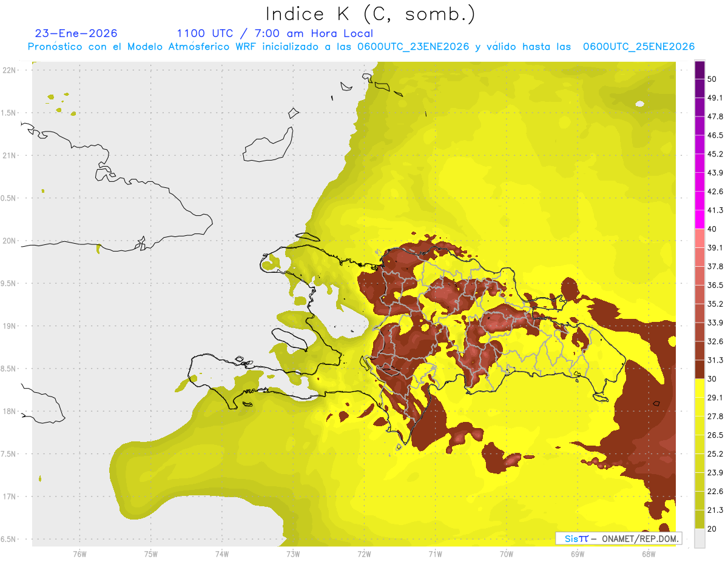Click legend value 32.6
This screenshot has height=562, width=728.
point(715,341)
